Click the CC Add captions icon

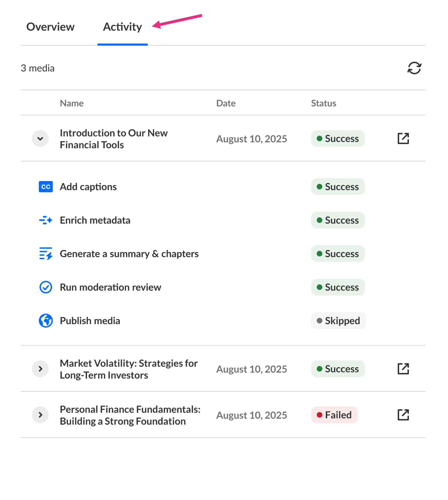[x=46, y=187]
